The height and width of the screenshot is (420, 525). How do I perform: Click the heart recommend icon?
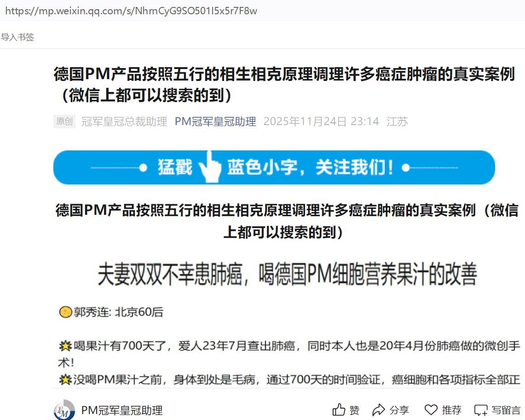(x=431, y=410)
